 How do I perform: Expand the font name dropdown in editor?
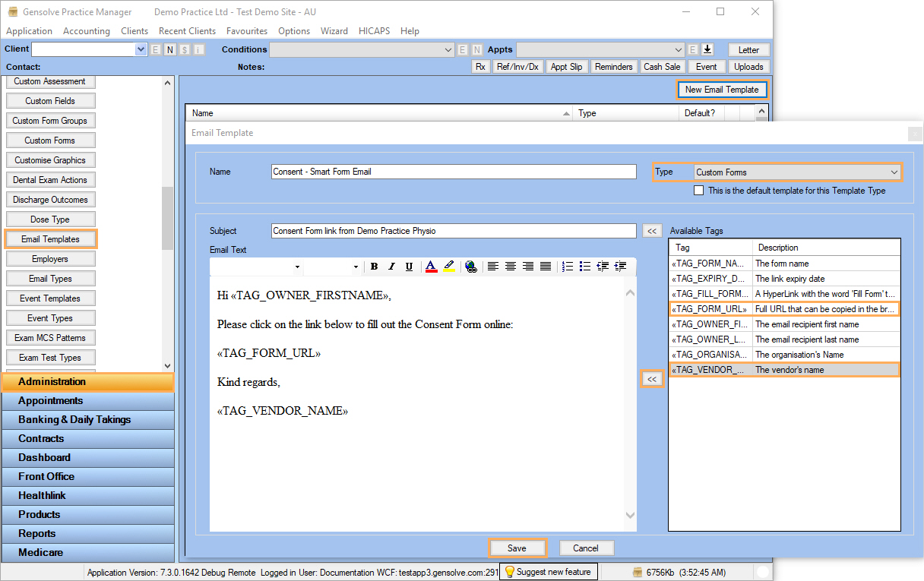(297, 267)
